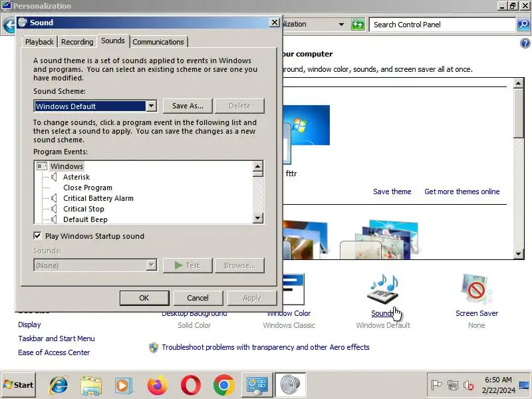Click the Sounds music notes icon
The width and height of the screenshot is (532, 399).
tap(383, 289)
